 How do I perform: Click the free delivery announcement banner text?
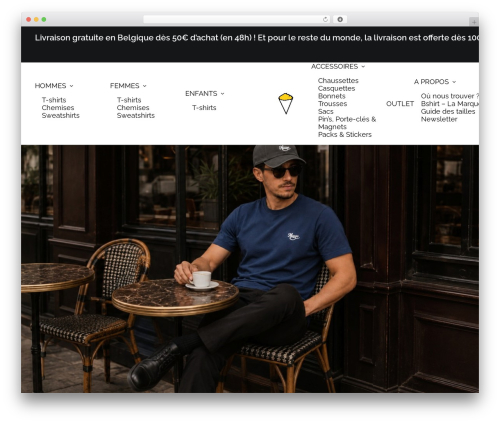(257, 38)
